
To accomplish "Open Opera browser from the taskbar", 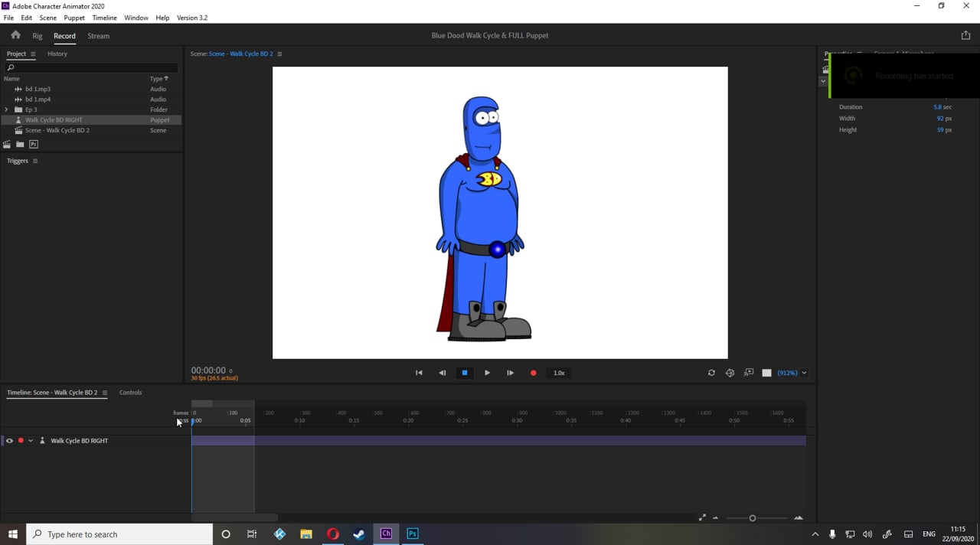I will 332,534.
